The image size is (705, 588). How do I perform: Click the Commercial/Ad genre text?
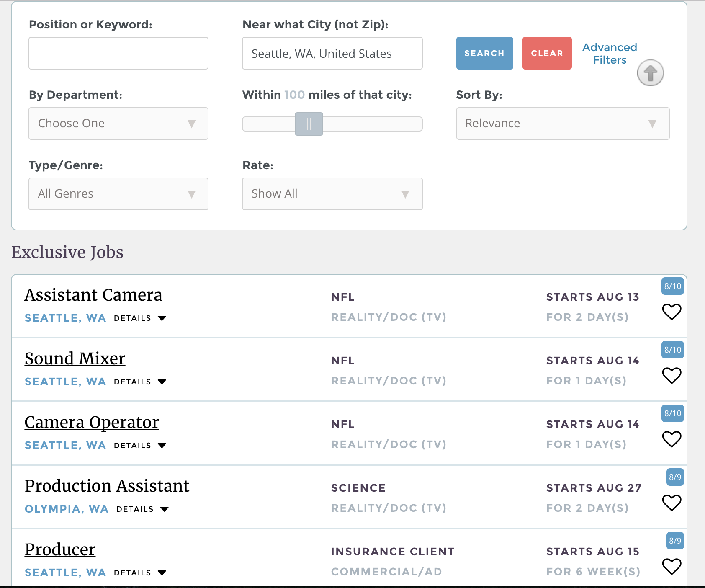coord(386,572)
